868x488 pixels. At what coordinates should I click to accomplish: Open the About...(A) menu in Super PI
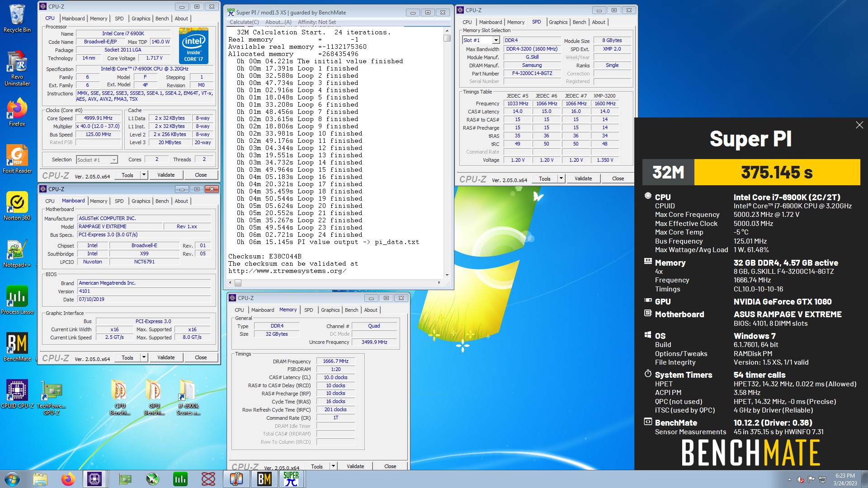tap(278, 22)
